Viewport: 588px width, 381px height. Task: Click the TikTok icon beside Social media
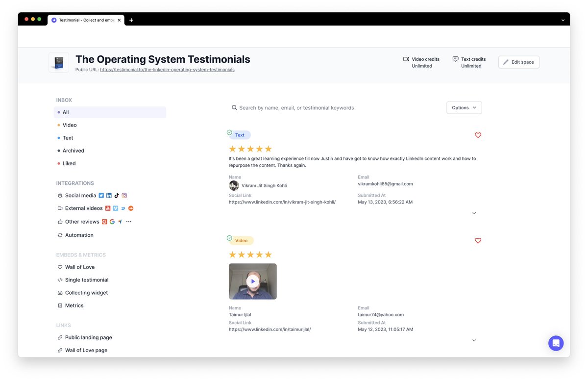(117, 195)
